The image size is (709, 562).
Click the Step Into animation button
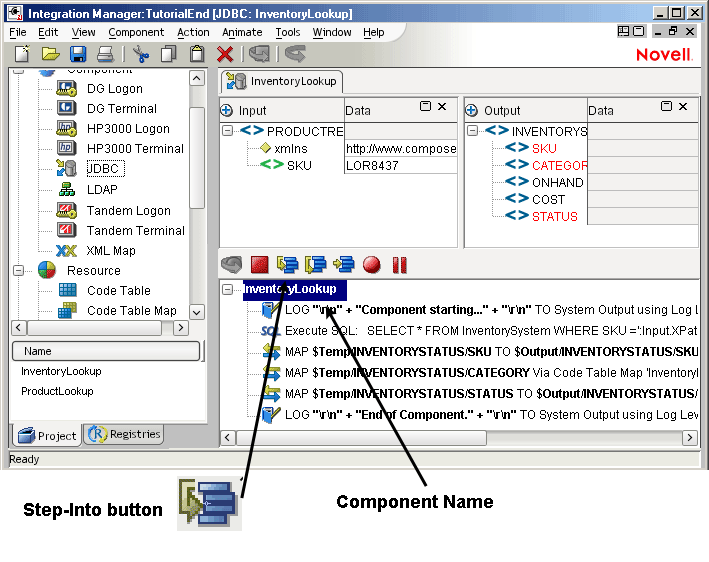click(288, 264)
